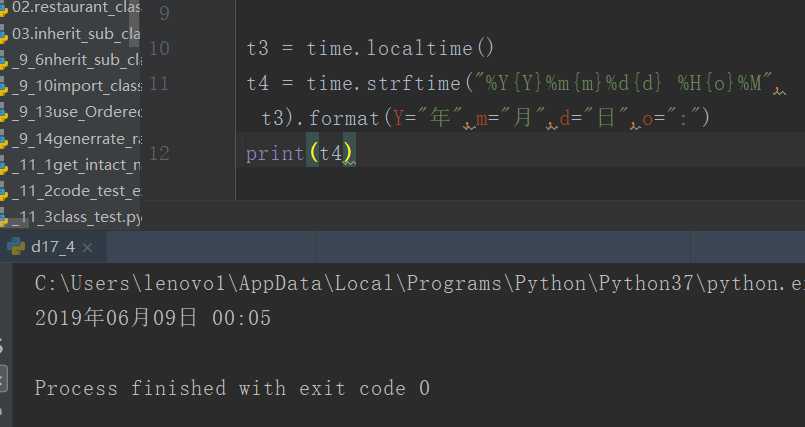This screenshot has height=427, width=805.
Task: Click line number 11 in the gutter
Action: pyautogui.click(x=159, y=83)
